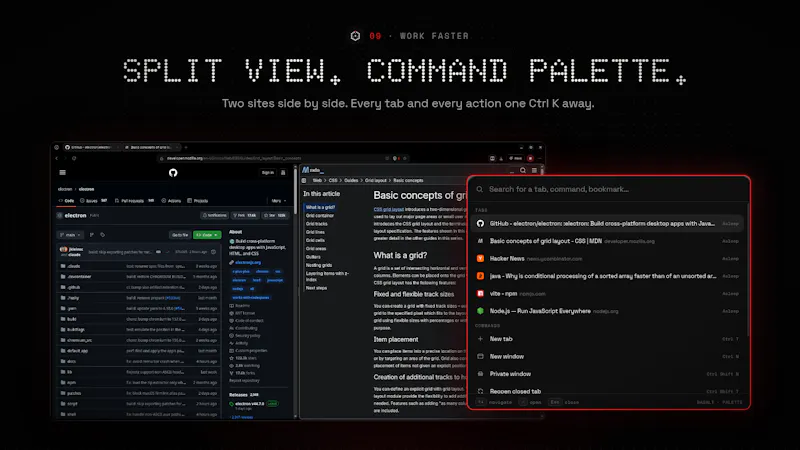The height and width of the screenshot is (450, 800).
Task: Click the palette search input field
Action: [x=609, y=189]
